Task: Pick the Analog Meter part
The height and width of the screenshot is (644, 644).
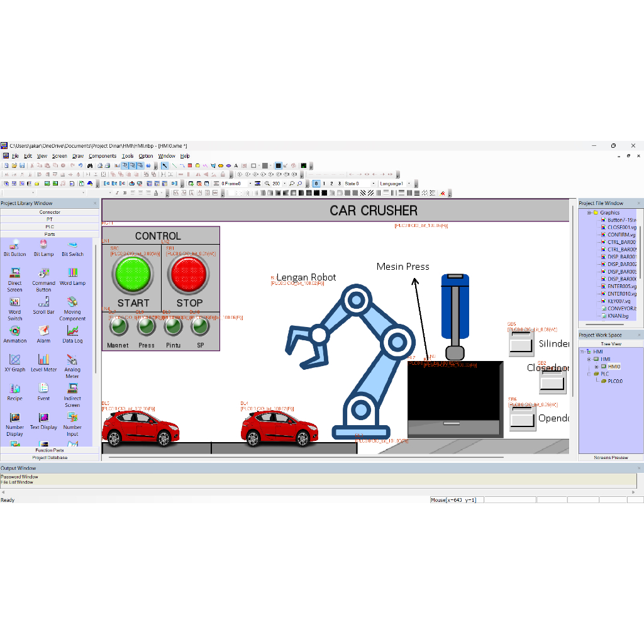Action: [x=72, y=365]
